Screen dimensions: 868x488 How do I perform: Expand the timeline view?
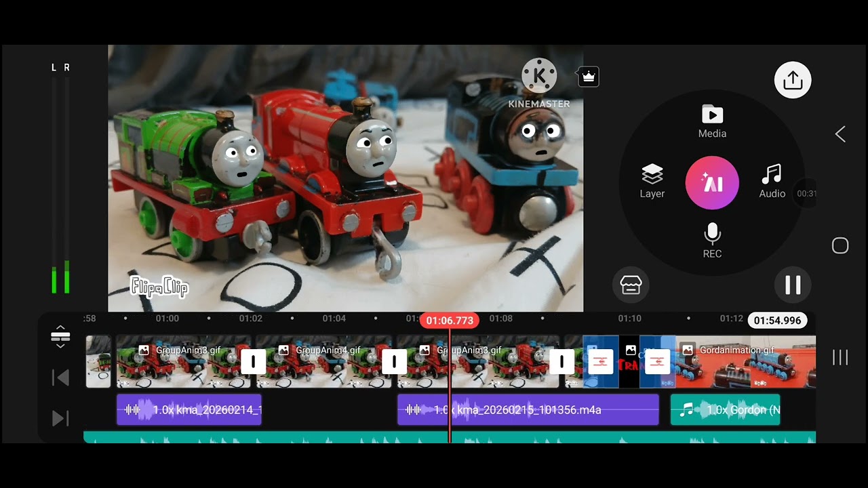60,336
